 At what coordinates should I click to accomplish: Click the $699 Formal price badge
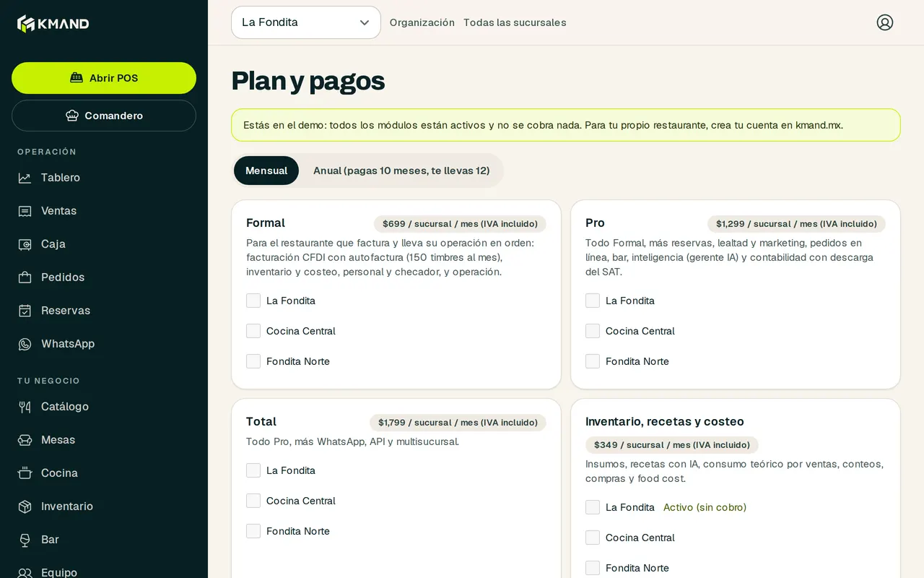pos(460,224)
